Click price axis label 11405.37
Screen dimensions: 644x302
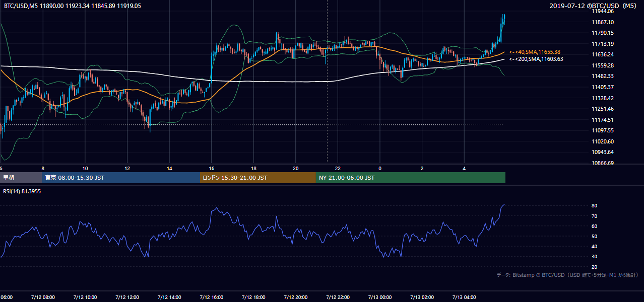pyautogui.click(x=603, y=87)
